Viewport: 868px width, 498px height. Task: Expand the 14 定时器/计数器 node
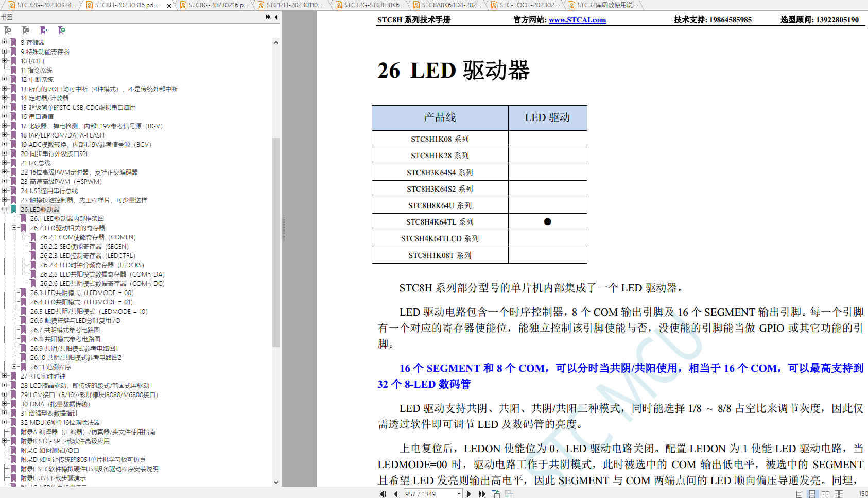pyautogui.click(x=5, y=98)
